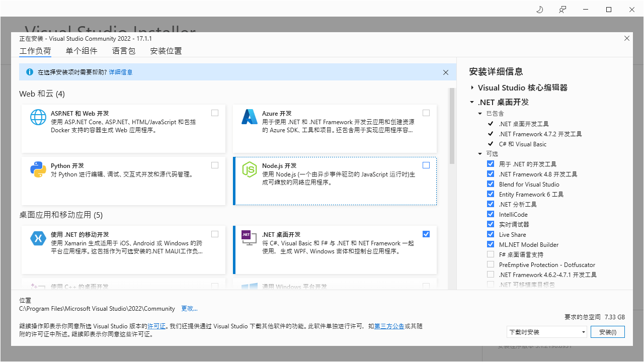The width and height of the screenshot is (644, 362).
Task: Toggle the night mode moon icon
Action: pos(540,10)
